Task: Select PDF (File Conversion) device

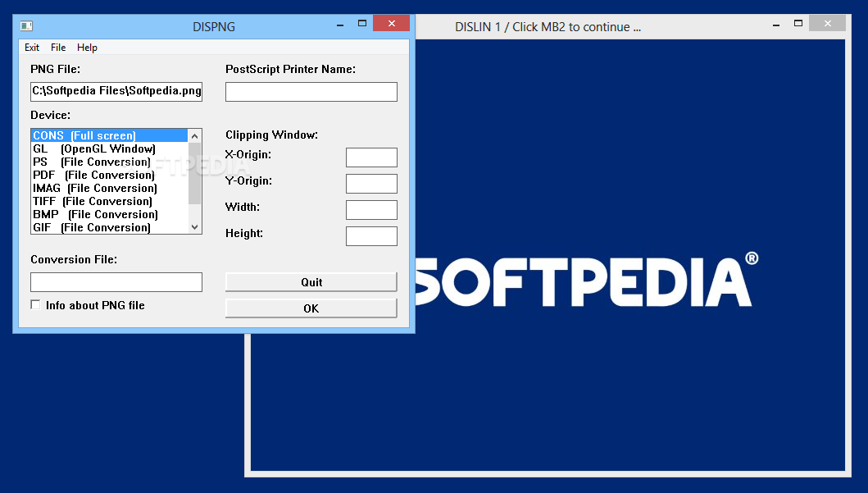Action: click(x=110, y=175)
